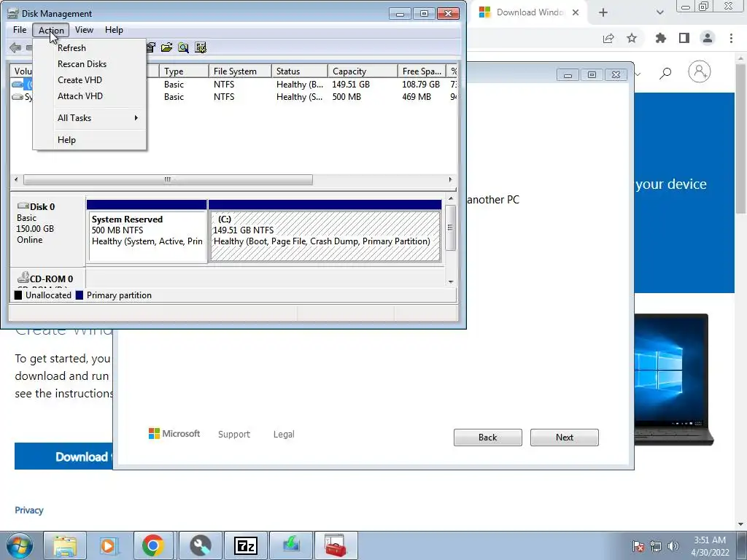Choose Create VHD from the Action menu

pyautogui.click(x=90, y=80)
